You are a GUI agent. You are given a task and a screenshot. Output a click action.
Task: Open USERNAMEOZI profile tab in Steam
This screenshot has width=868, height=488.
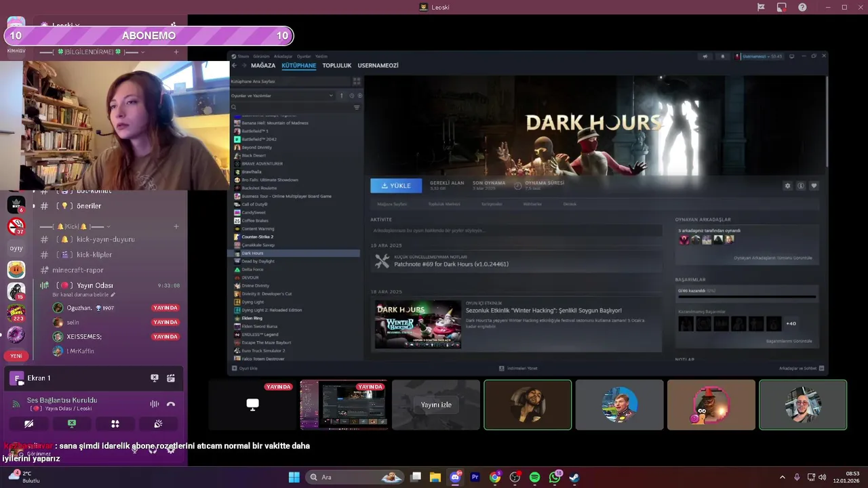click(378, 66)
